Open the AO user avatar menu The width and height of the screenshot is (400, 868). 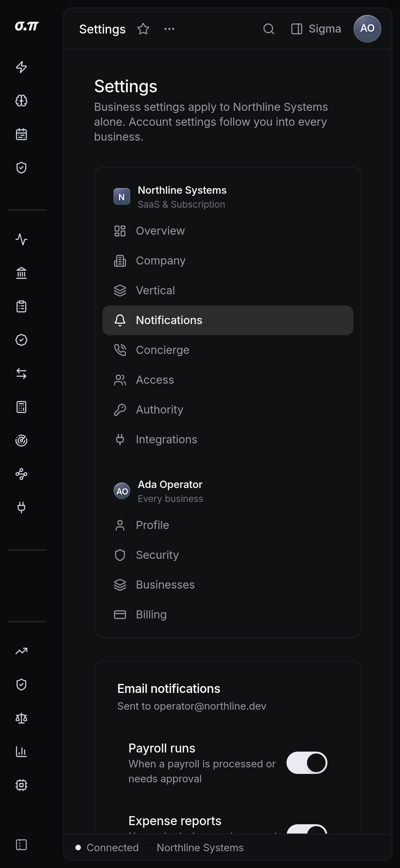tap(367, 29)
